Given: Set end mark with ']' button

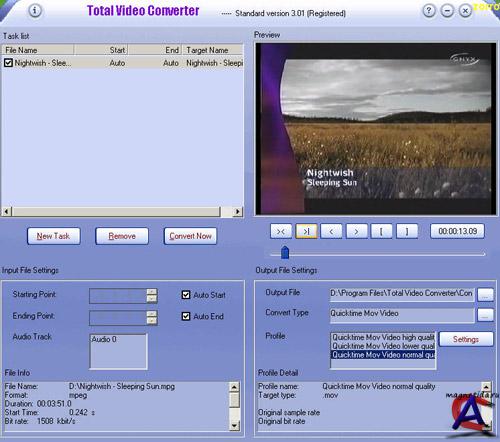Looking at the screenshot, I should tap(407, 231).
